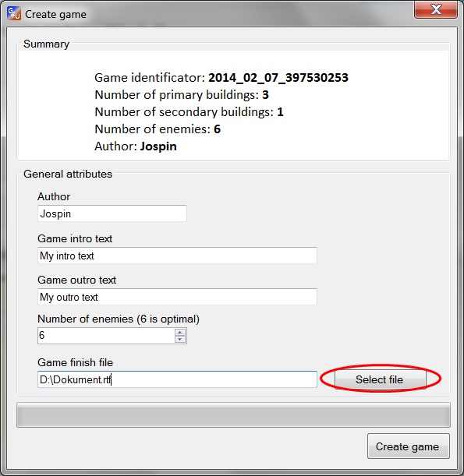Viewport: 464px width, 476px height.
Task: Click the Create game app icon in title bar
Action: click(x=14, y=14)
